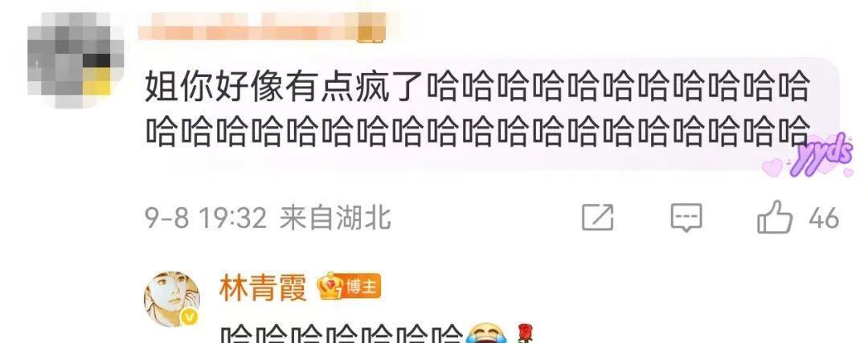Open the 林青霞 username link

pyautogui.click(x=263, y=287)
